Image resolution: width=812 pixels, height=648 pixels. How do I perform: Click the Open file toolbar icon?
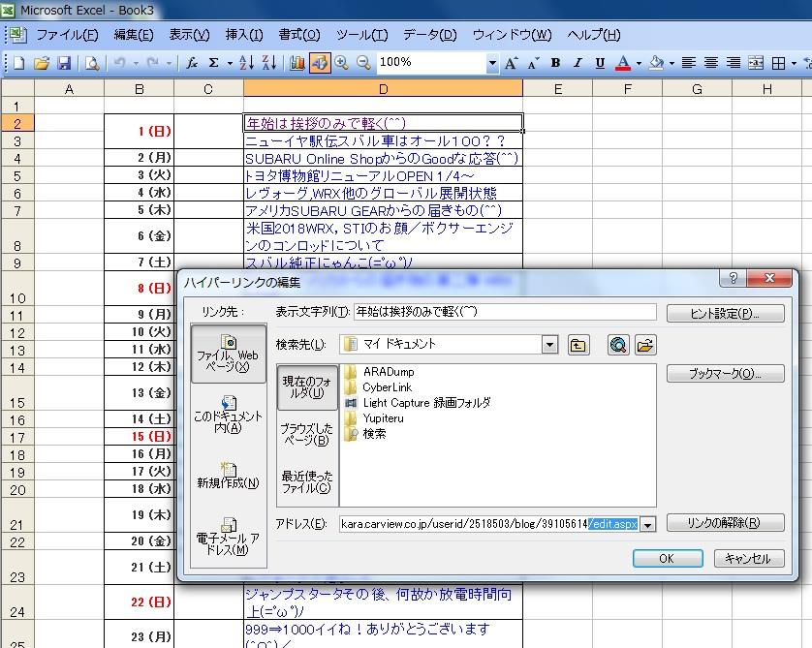42,63
